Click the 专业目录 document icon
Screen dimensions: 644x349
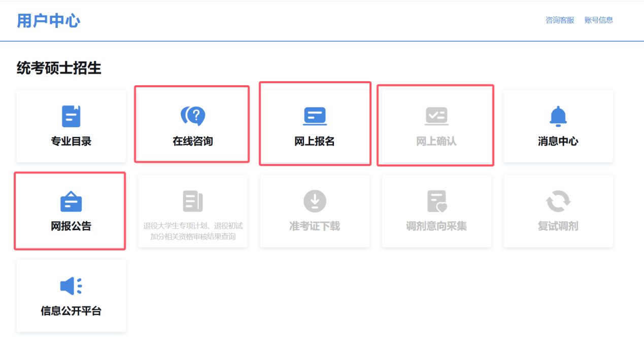coord(71,116)
